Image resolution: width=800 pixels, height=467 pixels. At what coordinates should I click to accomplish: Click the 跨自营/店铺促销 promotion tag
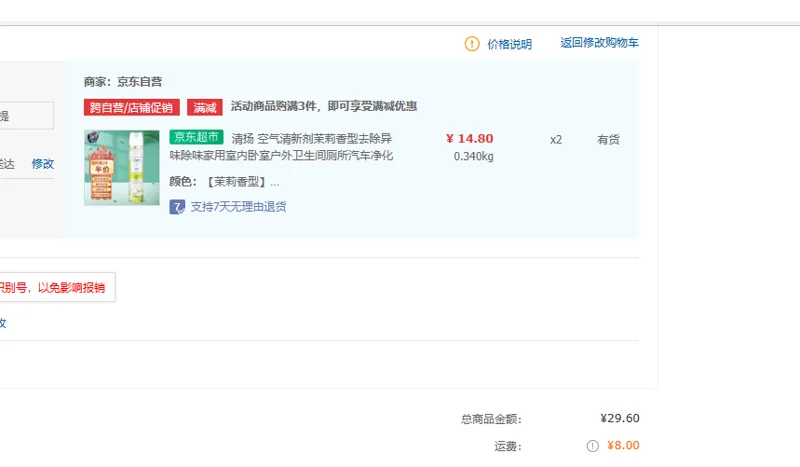tap(132, 108)
